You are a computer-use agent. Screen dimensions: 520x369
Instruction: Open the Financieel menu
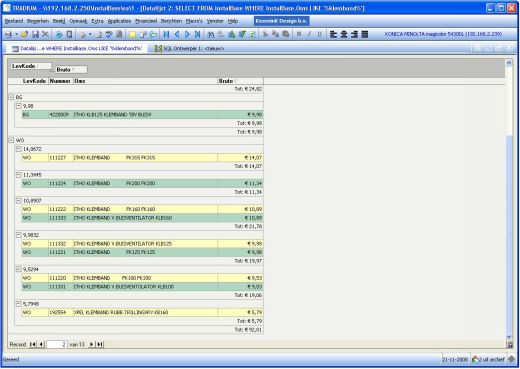pos(146,21)
